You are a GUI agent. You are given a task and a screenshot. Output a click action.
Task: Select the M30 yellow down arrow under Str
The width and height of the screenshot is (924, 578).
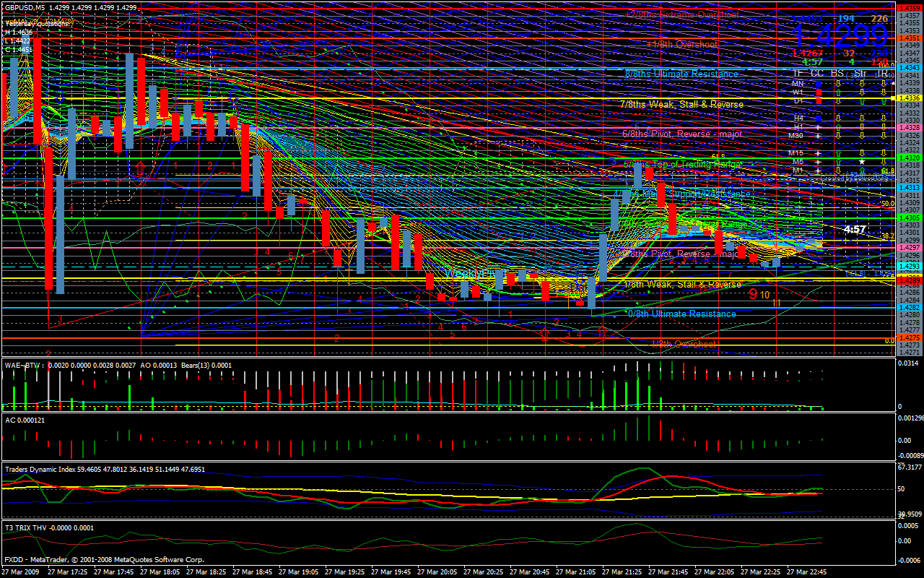[x=862, y=136]
